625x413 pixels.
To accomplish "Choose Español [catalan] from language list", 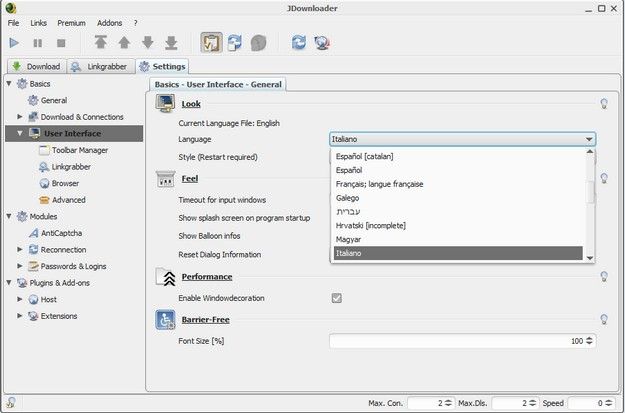I will point(458,156).
